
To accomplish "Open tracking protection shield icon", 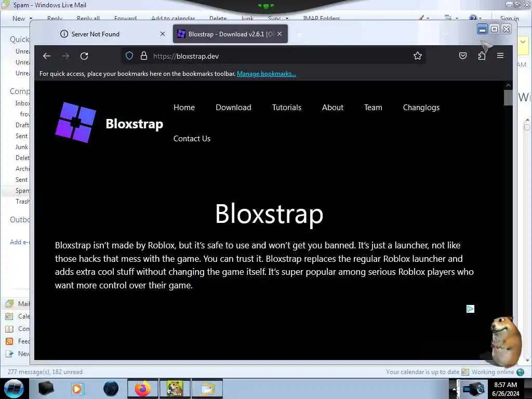I will (129, 56).
